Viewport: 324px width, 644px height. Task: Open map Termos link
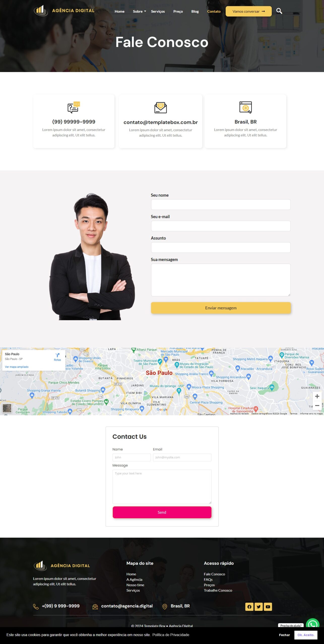(x=293, y=414)
